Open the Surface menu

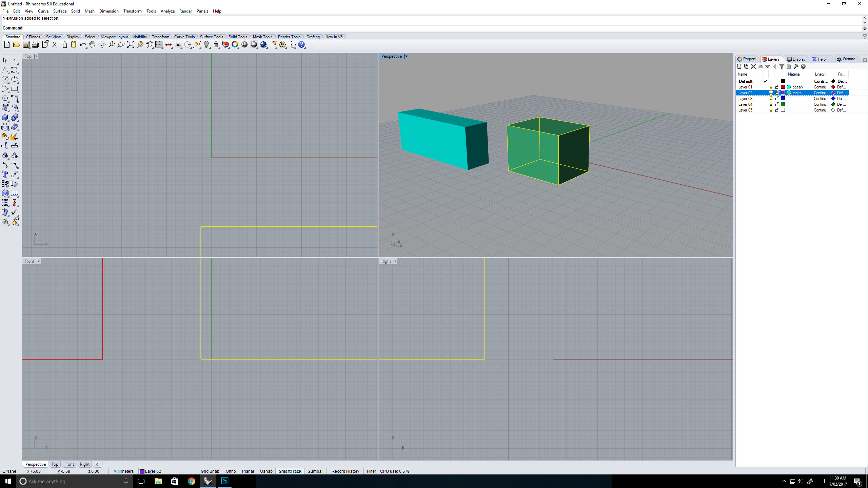pyautogui.click(x=60, y=11)
